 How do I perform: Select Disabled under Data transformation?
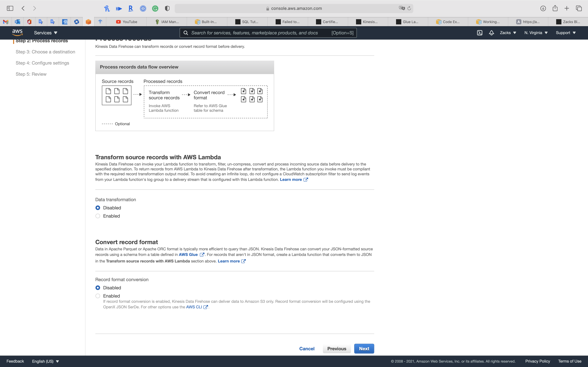click(98, 208)
